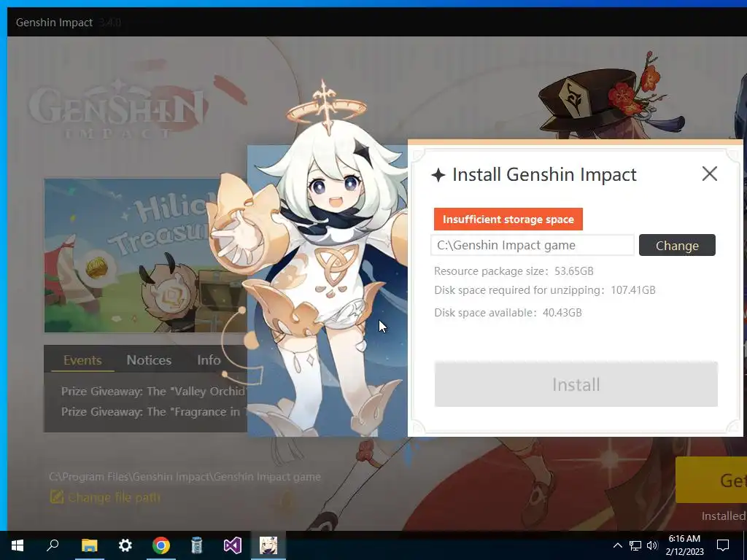
Task: Click Disk space available 40.43GB text
Action: point(508,313)
